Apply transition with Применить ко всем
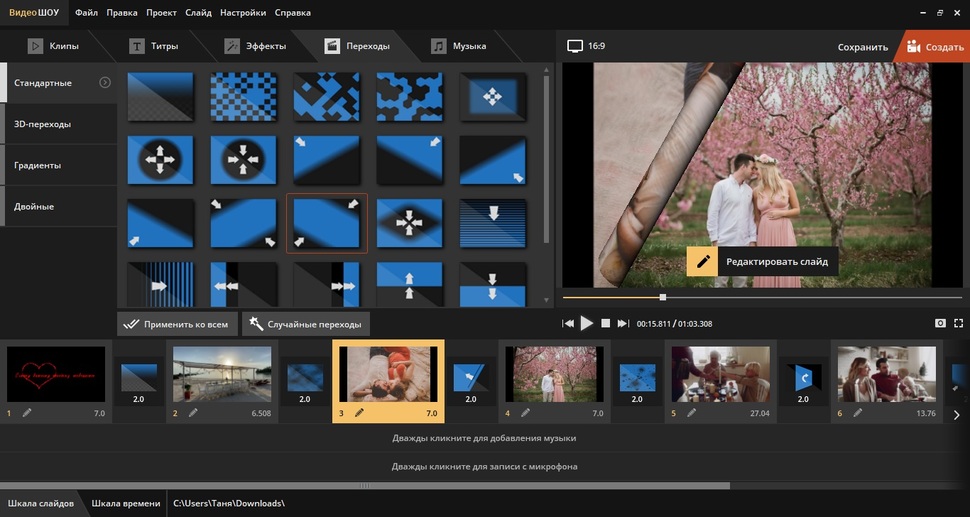The width and height of the screenshot is (970, 517). (x=177, y=324)
